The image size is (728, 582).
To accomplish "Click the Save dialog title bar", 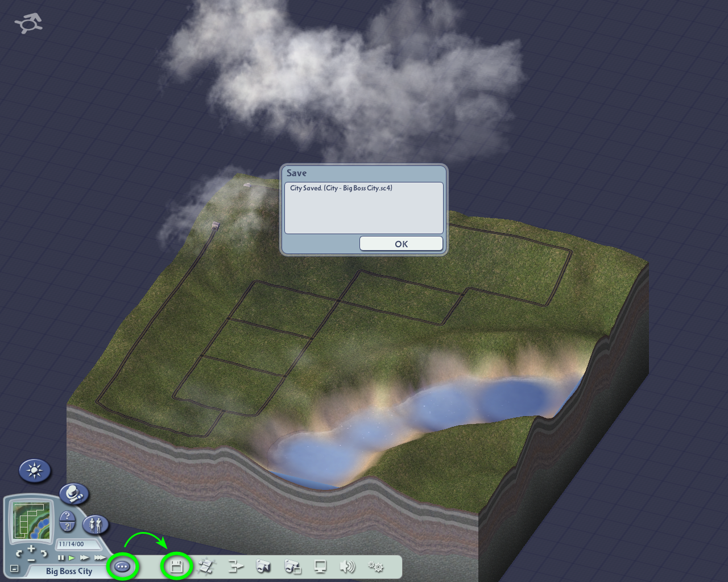I will pyautogui.click(x=363, y=173).
